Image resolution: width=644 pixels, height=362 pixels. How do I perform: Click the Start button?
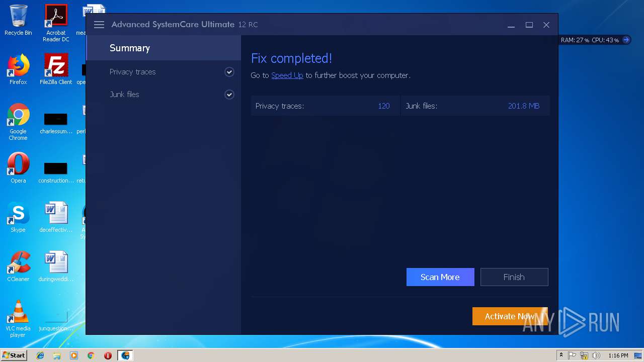click(14, 355)
